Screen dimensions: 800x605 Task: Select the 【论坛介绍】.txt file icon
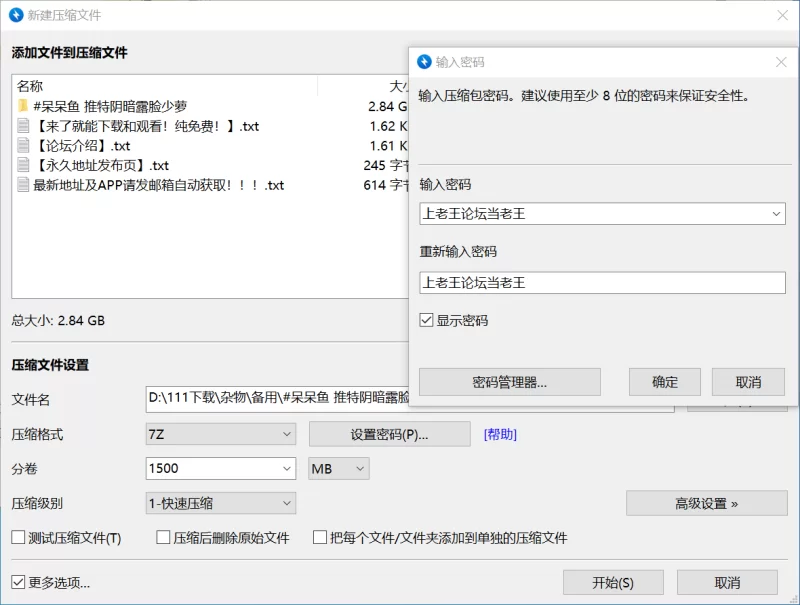[23, 146]
